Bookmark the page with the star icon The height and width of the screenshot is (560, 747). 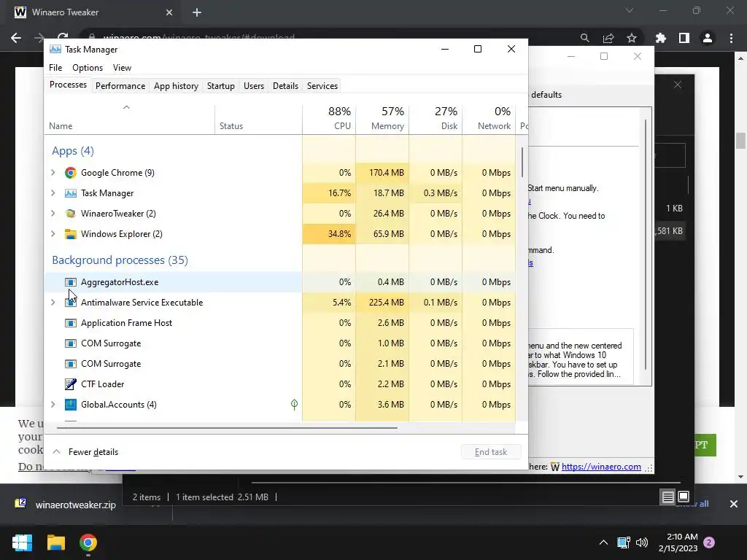pyautogui.click(x=632, y=38)
